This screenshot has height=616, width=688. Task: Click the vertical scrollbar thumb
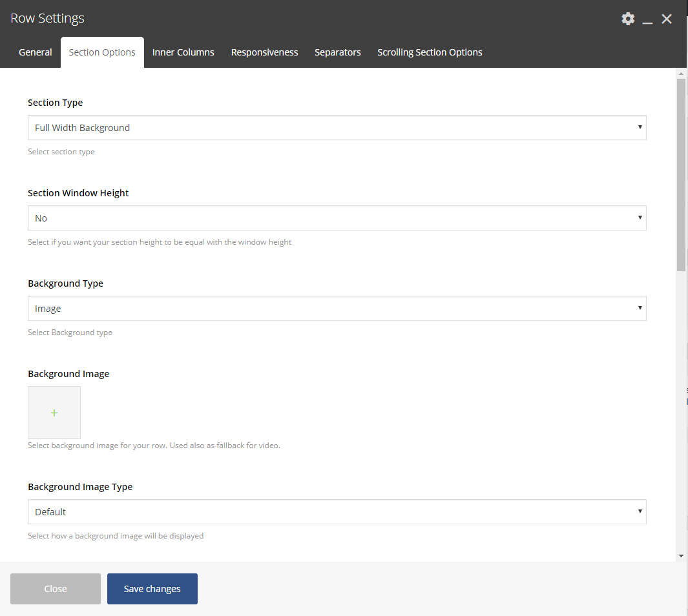click(681, 176)
